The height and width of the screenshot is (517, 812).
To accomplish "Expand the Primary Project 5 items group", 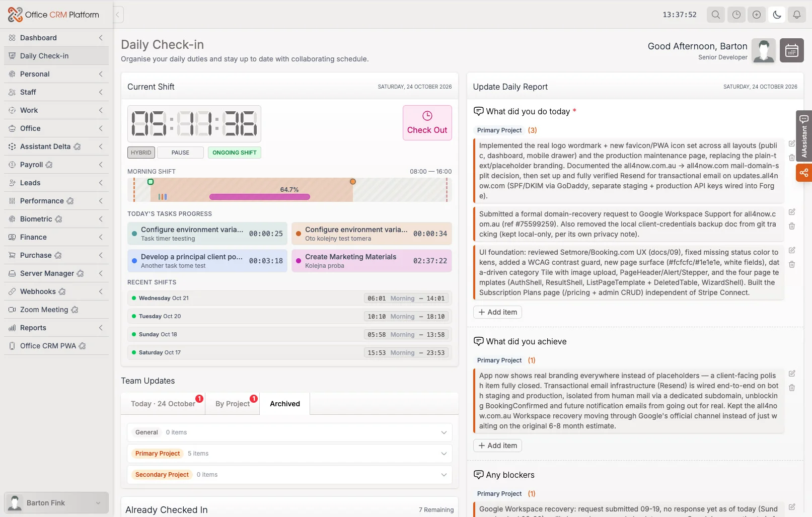I will [289, 454].
